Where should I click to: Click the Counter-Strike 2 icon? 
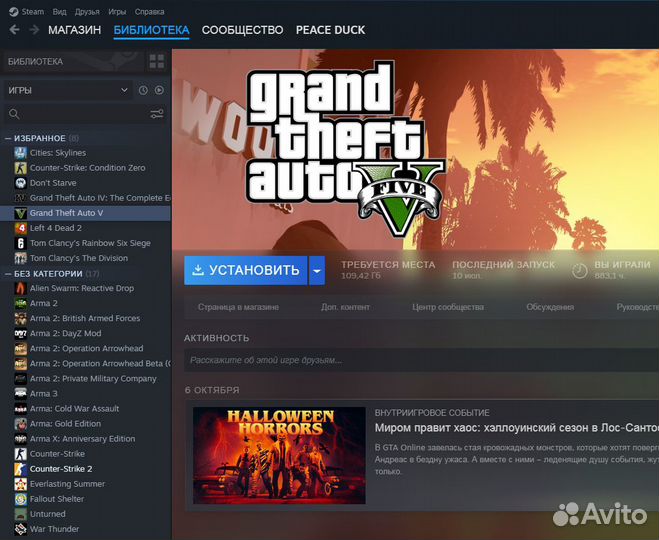coord(20,469)
